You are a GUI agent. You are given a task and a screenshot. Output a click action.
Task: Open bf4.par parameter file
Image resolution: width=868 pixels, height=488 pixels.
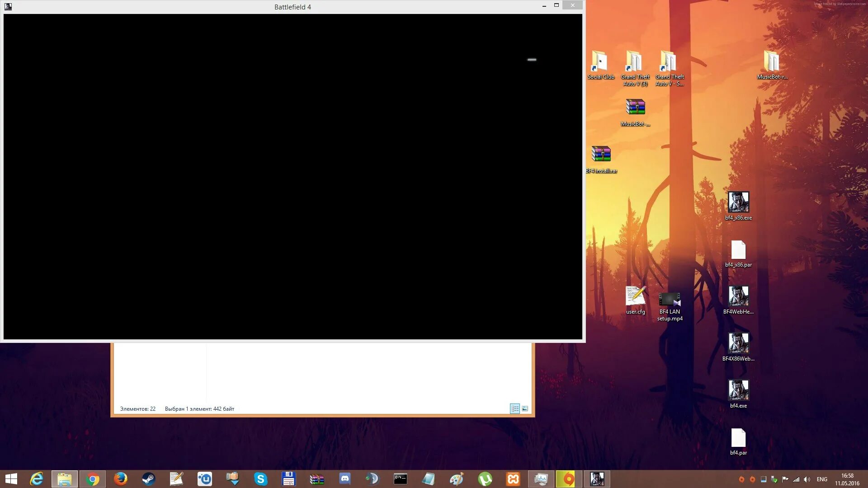tap(738, 438)
